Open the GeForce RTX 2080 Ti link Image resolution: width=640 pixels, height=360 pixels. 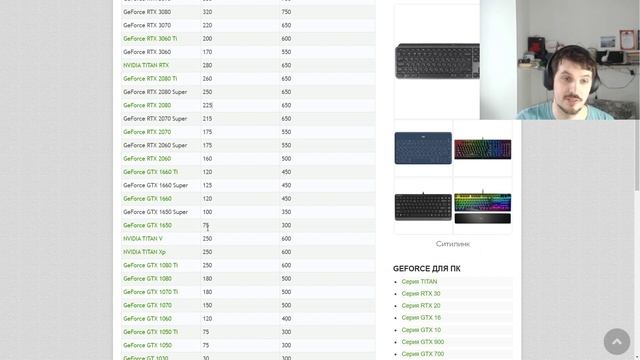coord(150,79)
